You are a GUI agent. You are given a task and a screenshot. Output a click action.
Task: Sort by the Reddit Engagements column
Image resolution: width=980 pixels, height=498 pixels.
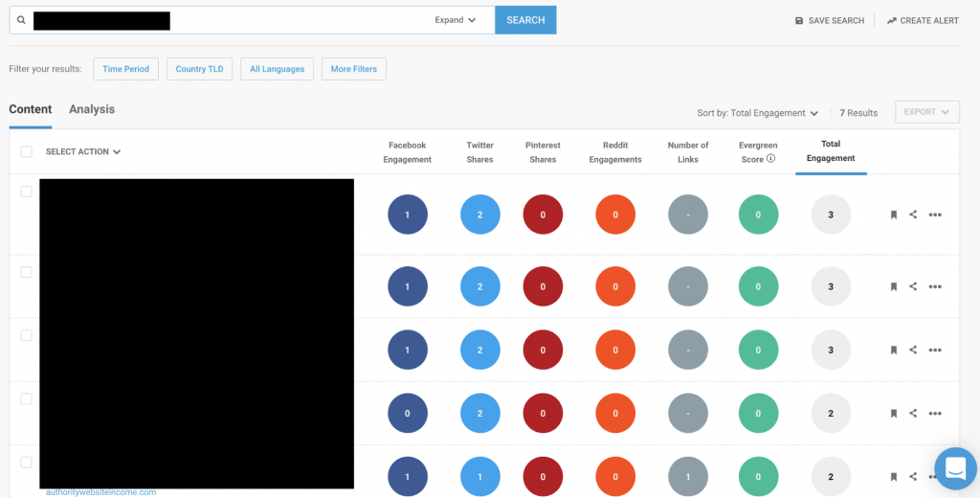pos(615,152)
